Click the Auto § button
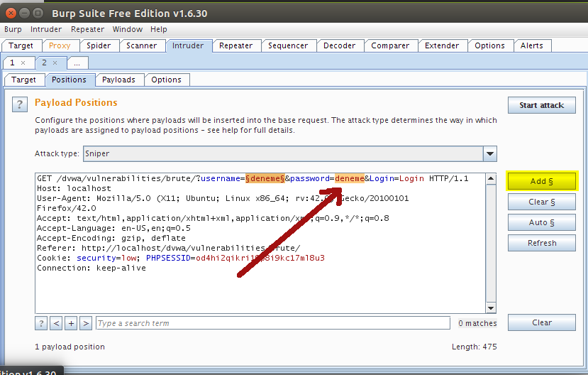 pyautogui.click(x=541, y=222)
